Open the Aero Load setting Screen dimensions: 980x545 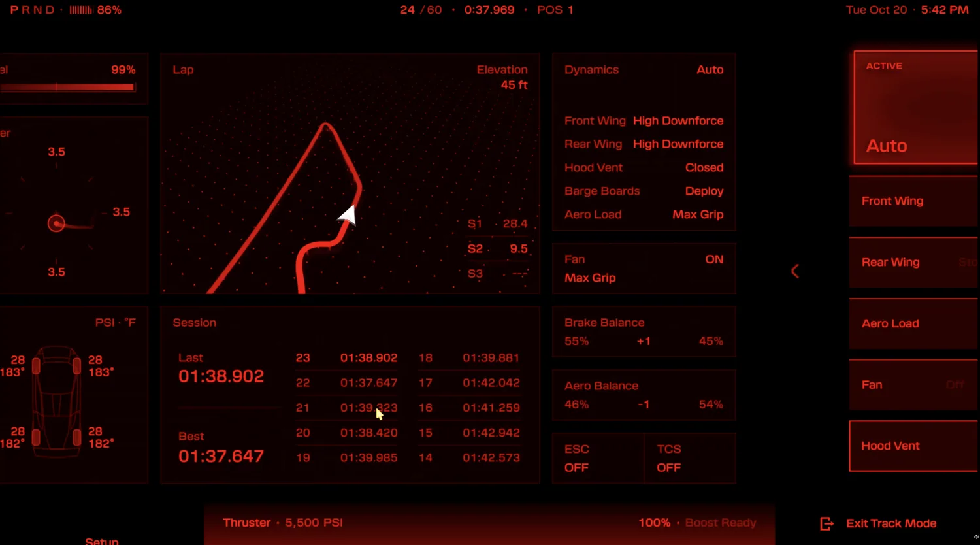click(x=913, y=323)
